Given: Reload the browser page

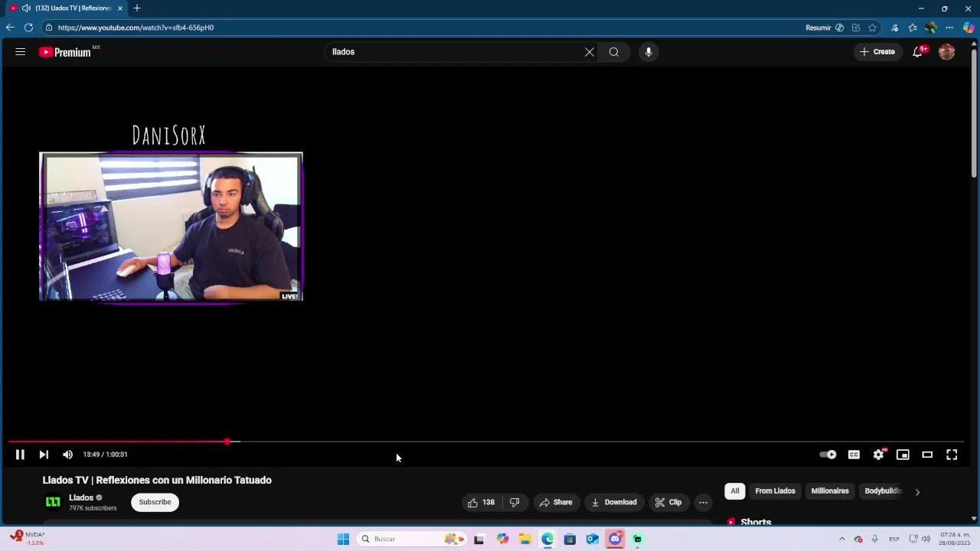Looking at the screenshot, I should pos(28,28).
